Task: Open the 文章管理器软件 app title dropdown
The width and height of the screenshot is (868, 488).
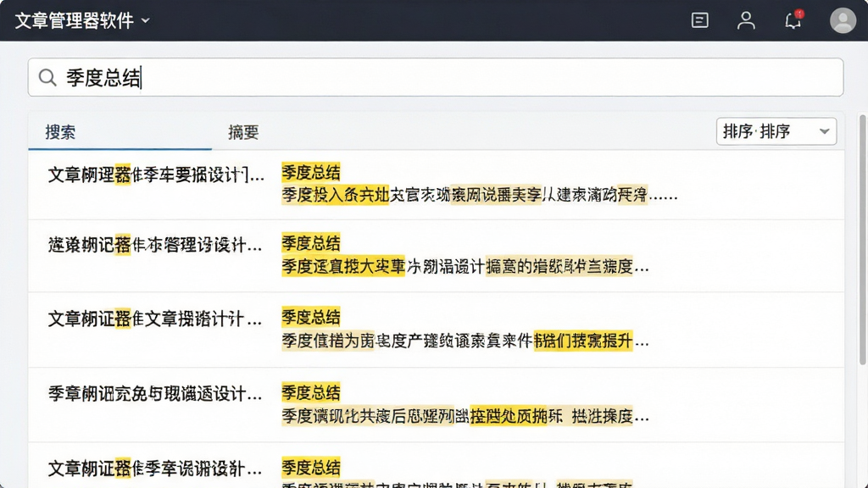Action: [82, 20]
